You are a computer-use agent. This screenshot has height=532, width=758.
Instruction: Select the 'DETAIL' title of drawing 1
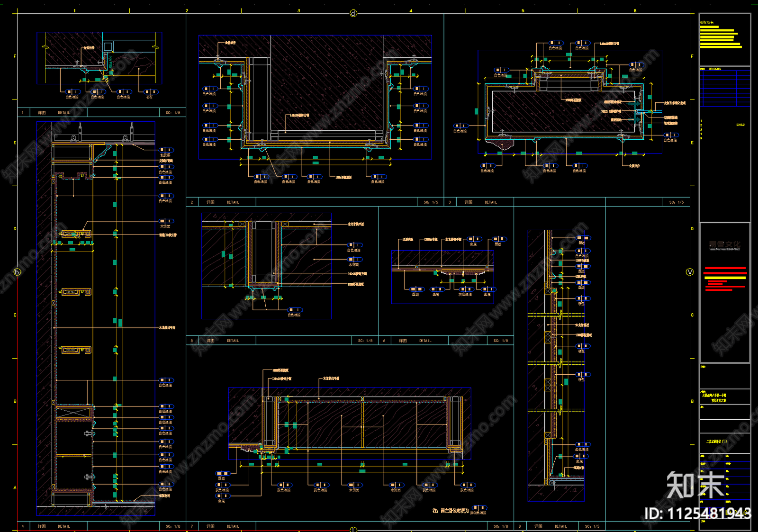click(x=64, y=113)
